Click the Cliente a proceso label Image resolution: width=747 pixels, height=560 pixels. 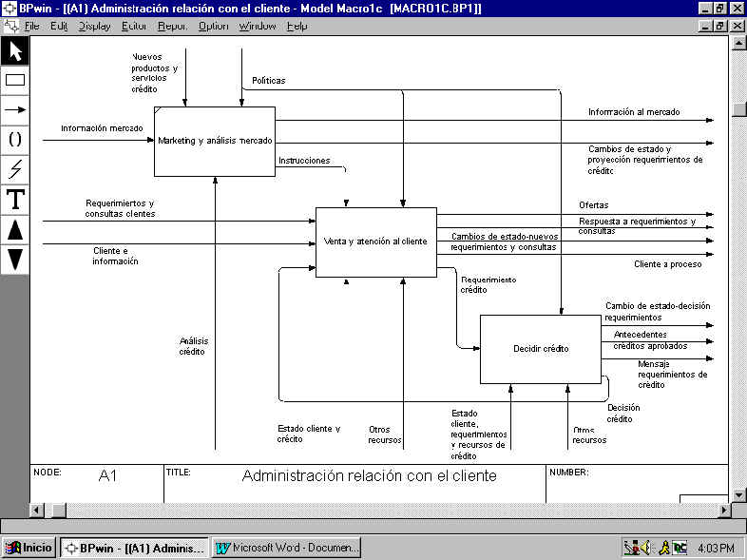668,264
